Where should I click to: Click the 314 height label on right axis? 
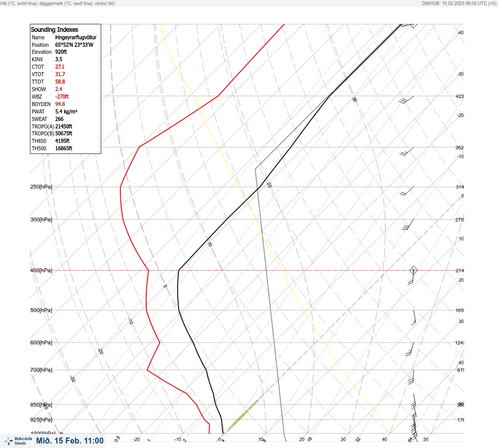click(460, 187)
